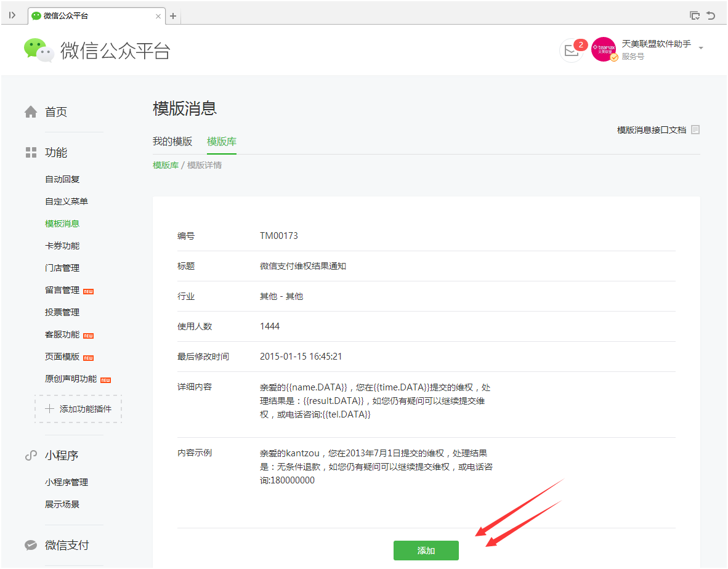
Task: Open the mail notifications envelope icon
Action: [571, 51]
